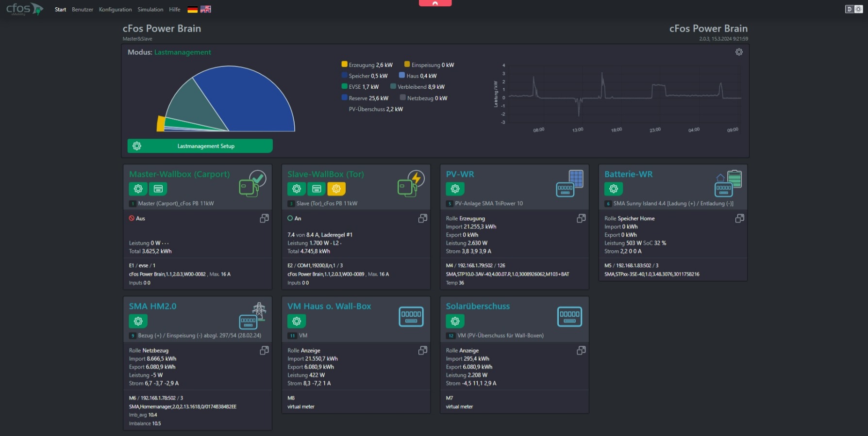Image resolution: width=868 pixels, height=436 pixels.
Task: Click the Lastmanagement Setup button
Action: tap(200, 146)
